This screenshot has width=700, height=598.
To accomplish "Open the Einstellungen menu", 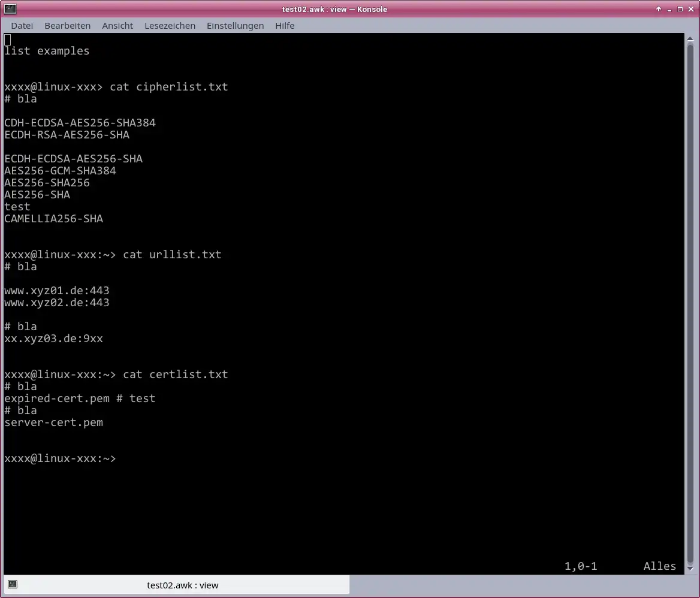I will 236,25.
